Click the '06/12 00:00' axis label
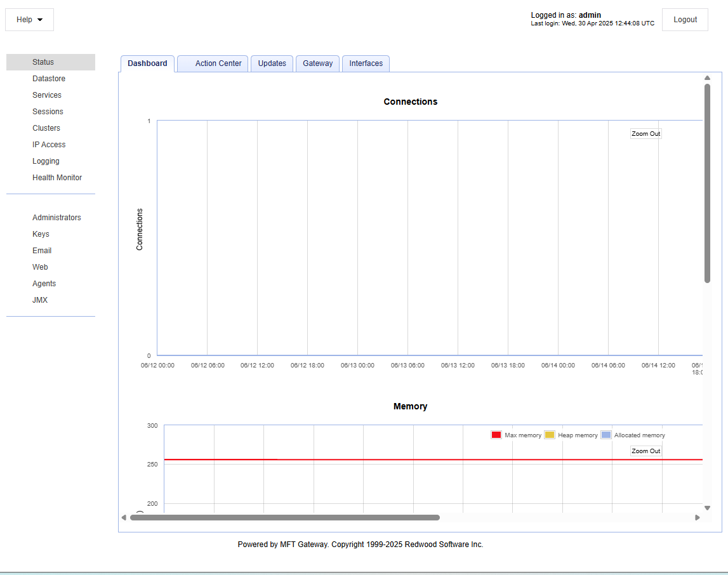Screen dimensions: 728x575 157,366
